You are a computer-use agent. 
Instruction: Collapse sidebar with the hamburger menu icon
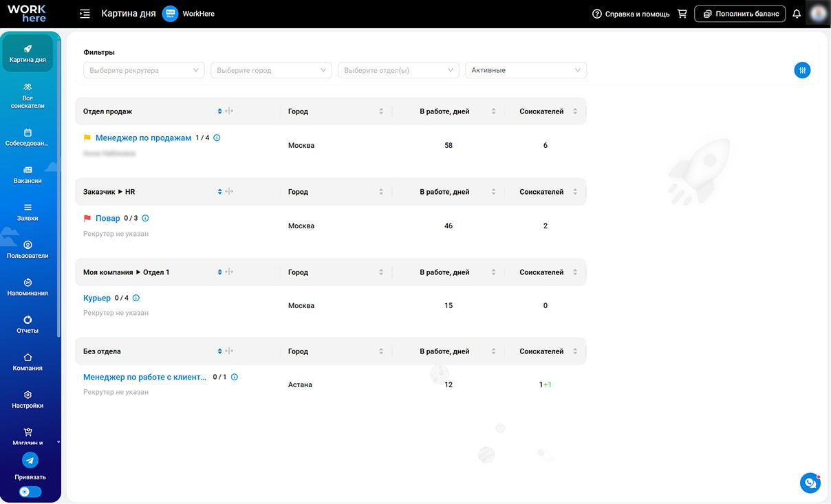[x=85, y=14]
